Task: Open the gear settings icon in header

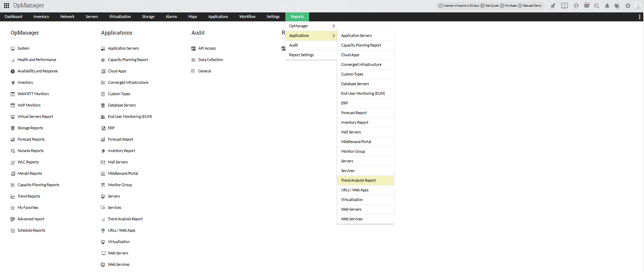Action: pos(628,6)
